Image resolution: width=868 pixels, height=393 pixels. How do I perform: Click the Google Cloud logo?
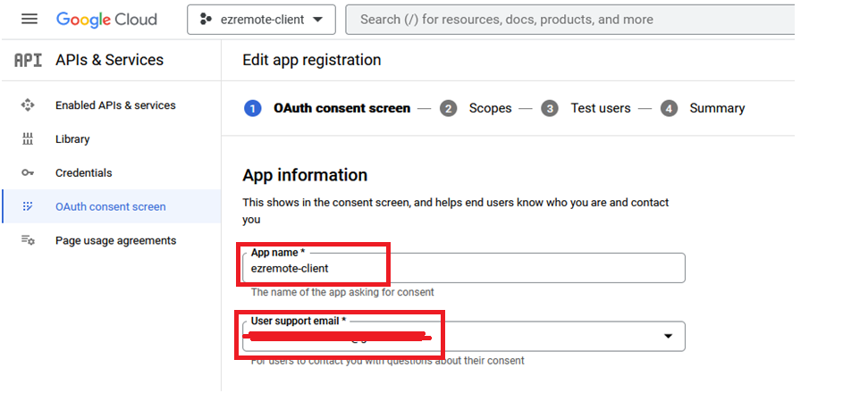tap(106, 20)
